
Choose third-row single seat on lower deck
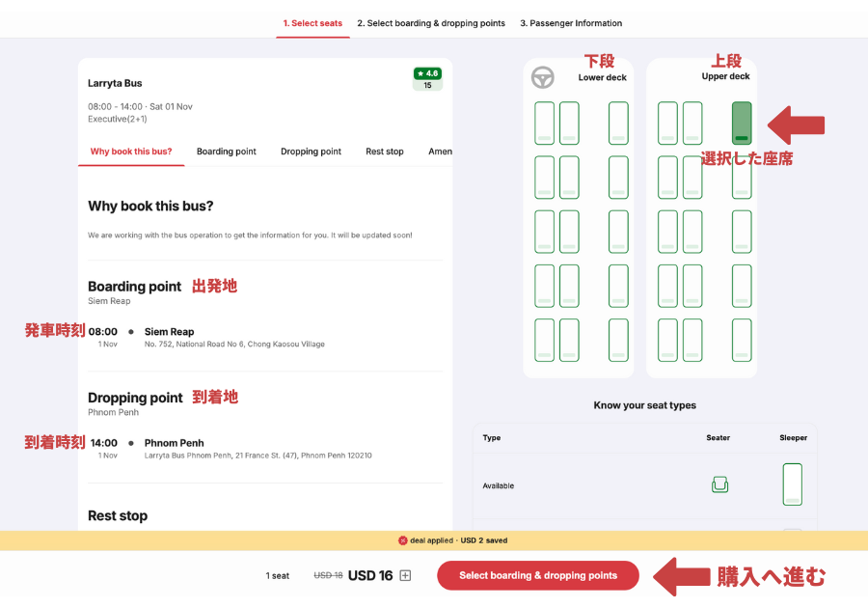coord(618,232)
